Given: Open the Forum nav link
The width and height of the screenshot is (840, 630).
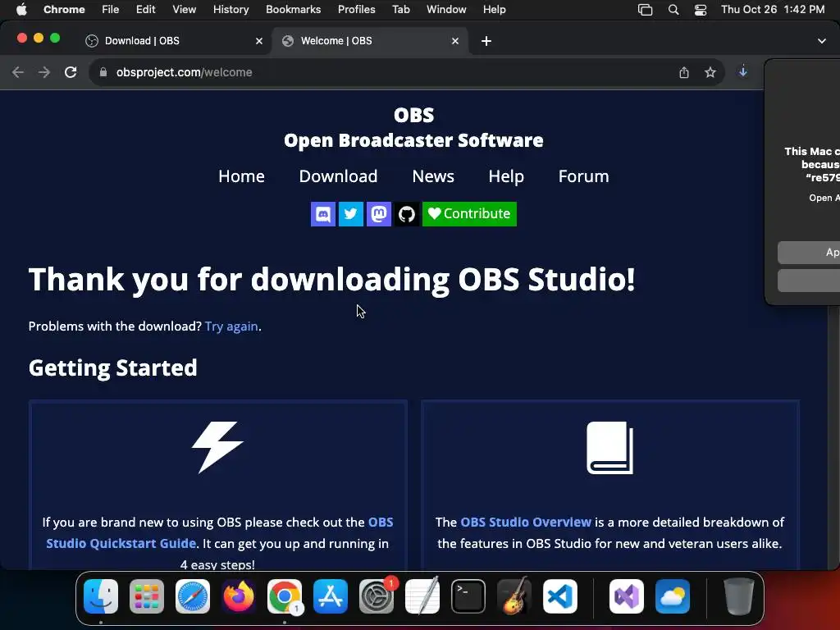Looking at the screenshot, I should [583, 176].
